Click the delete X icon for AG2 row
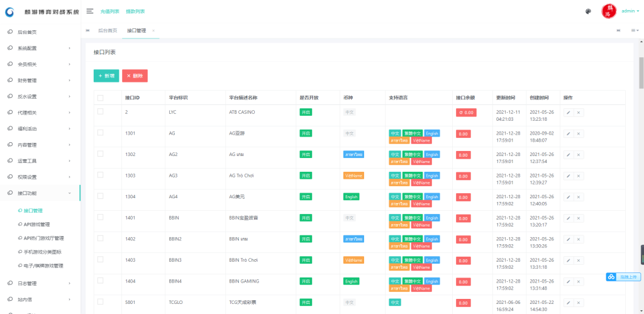644x314 pixels. click(x=579, y=155)
